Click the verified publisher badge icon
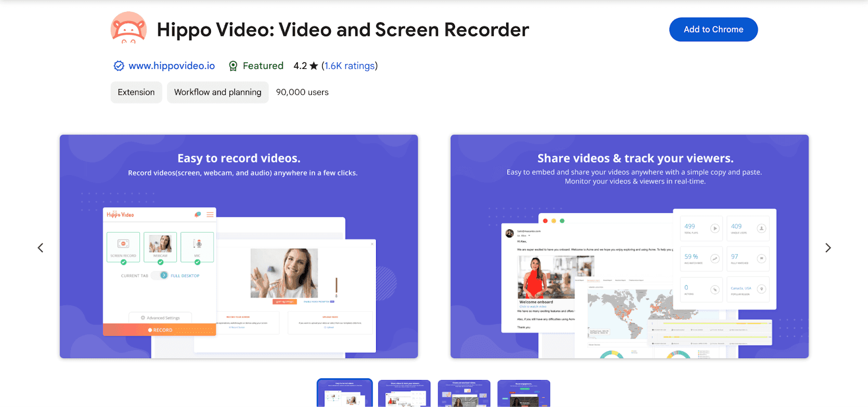Viewport: 868px width, 407px height. [119, 66]
